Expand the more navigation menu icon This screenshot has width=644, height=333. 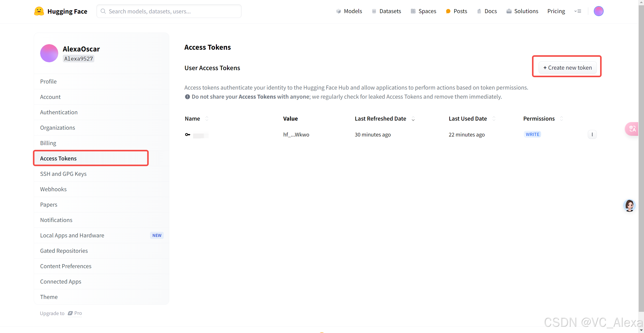tap(578, 11)
